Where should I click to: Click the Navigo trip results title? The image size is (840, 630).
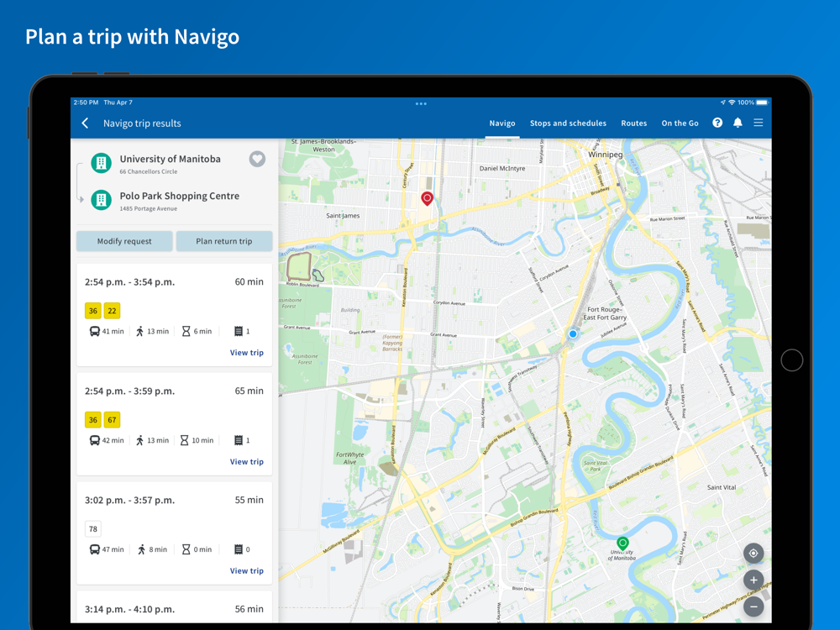[x=142, y=123]
